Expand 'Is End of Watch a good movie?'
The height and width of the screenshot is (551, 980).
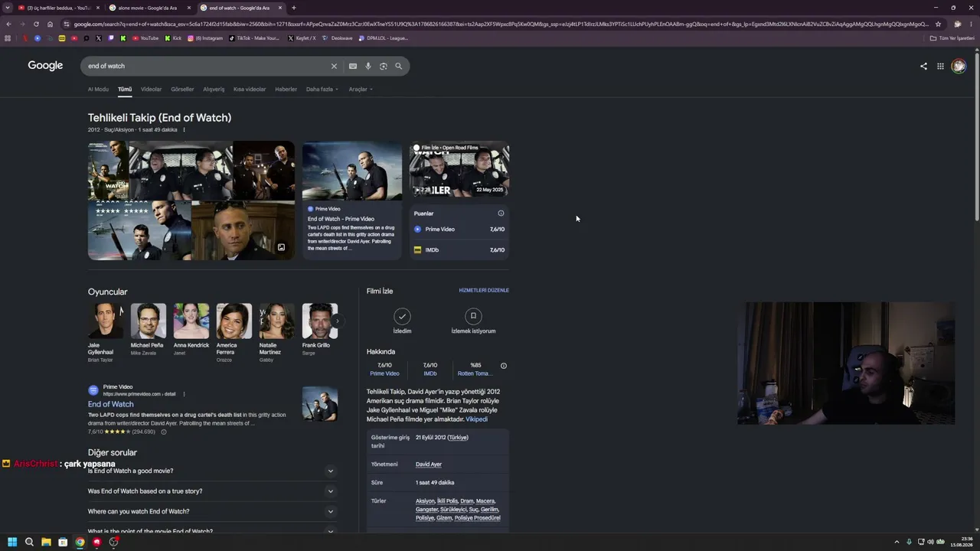pos(213,471)
